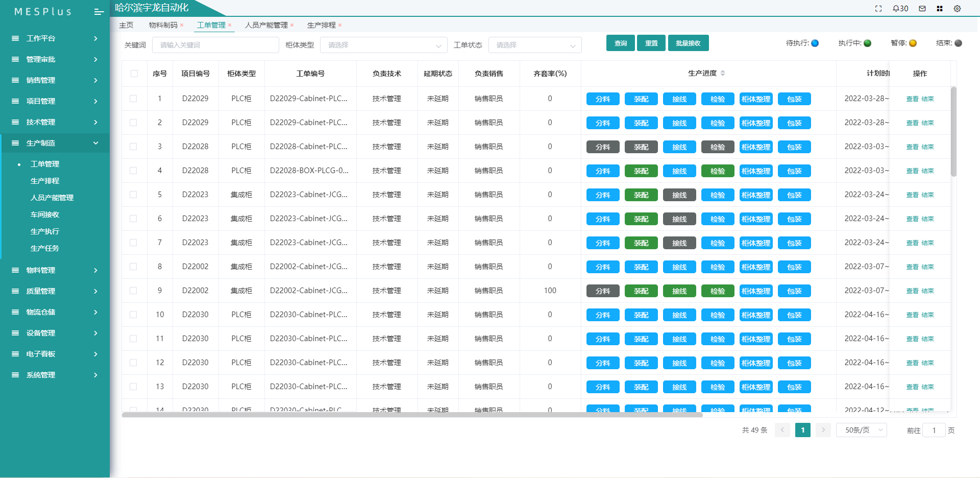
Task: Close the 生产排程 tab with its x
Action: tap(340, 25)
